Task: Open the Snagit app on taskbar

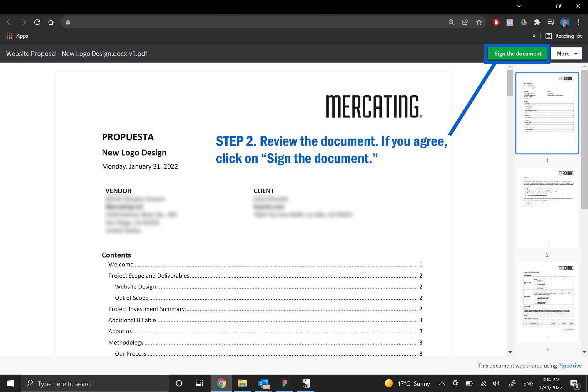Action: pos(306,383)
